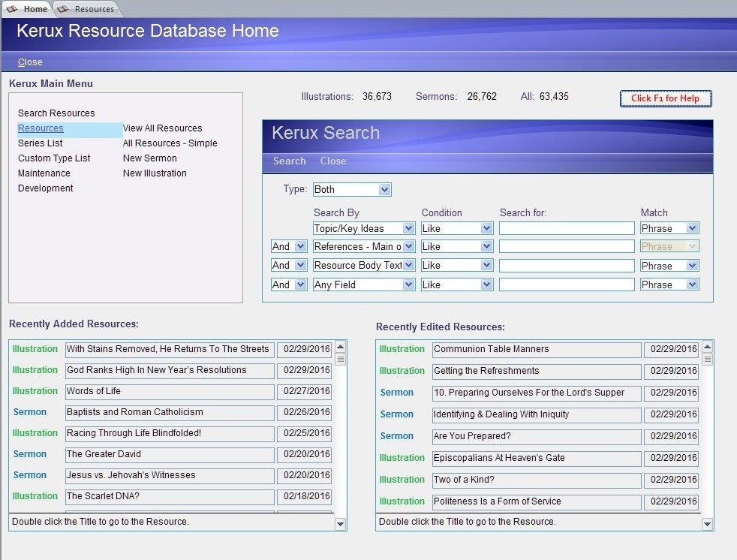The height and width of the screenshot is (560, 737).
Task: Open the Maintenance menu item
Action: 44,173
